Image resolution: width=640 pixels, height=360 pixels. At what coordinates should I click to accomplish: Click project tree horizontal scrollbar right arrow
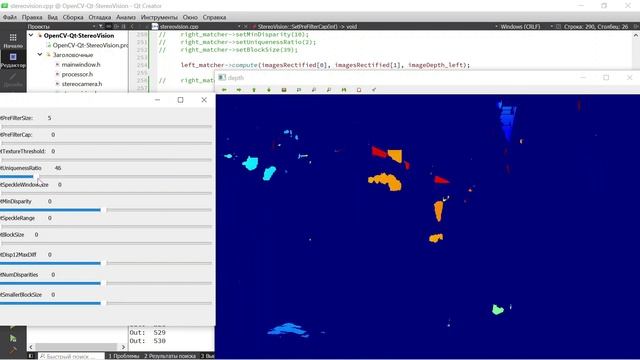pos(123,347)
